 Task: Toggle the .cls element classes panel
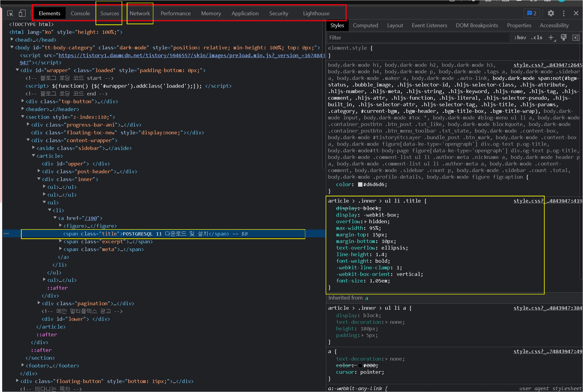537,37
